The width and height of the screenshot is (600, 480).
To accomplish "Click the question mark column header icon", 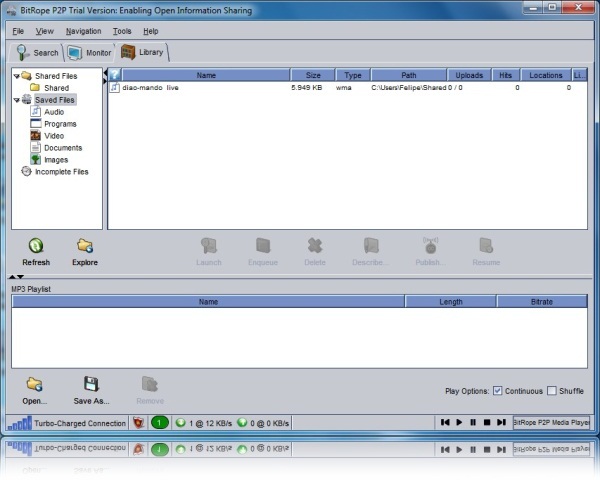I will pos(114,75).
